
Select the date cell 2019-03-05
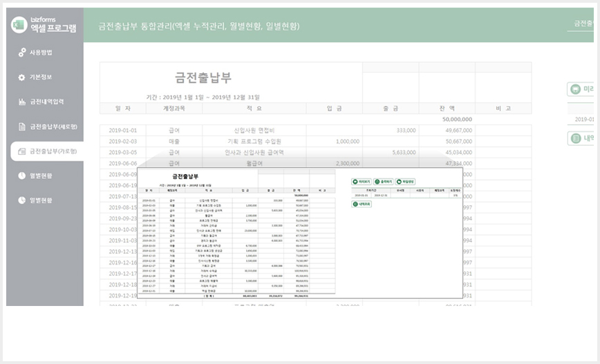click(123, 152)
